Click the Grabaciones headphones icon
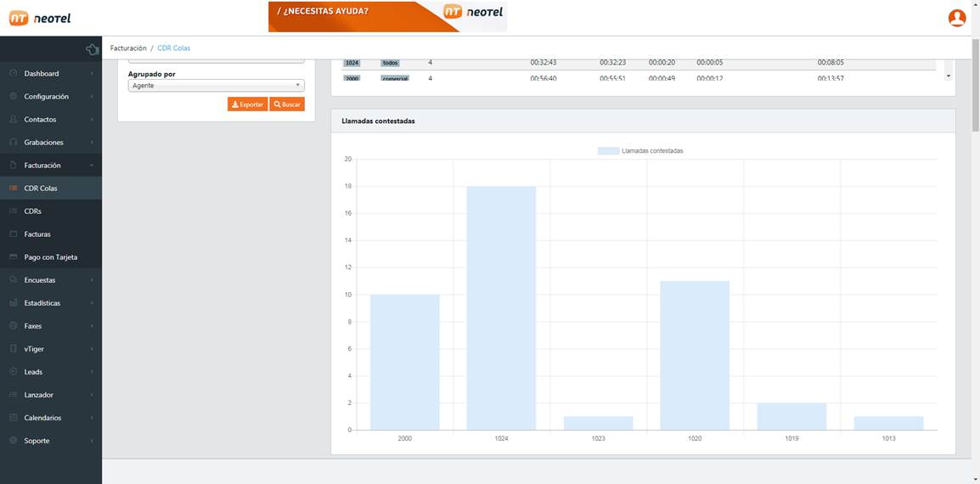980x484 pixels. pyautogui.click(x=14, y=143)
